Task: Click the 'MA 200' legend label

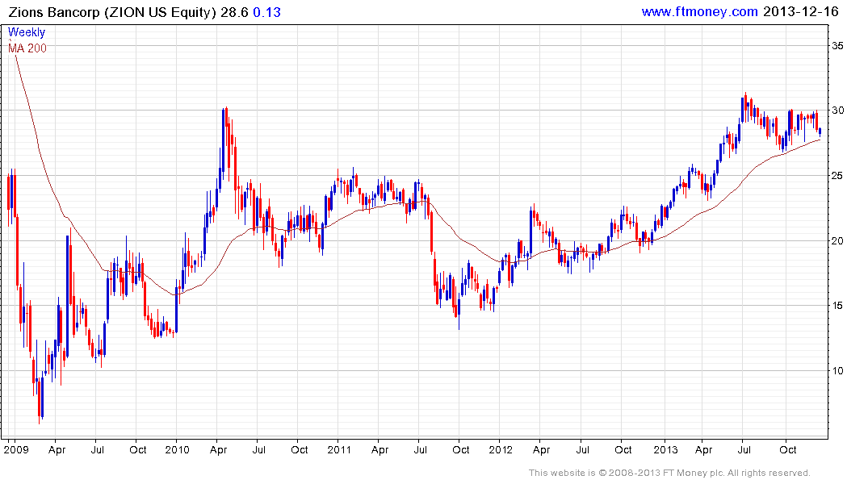Action: pyautogui.click(x=27, y=48)
